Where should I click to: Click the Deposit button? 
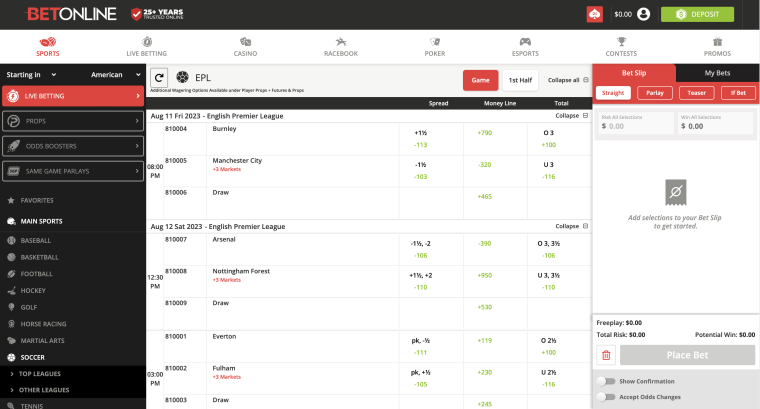click(x=697, y=15)
